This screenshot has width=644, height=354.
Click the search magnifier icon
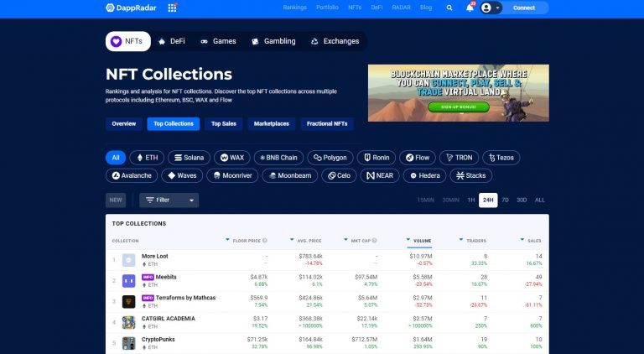(x=449, y=8)
